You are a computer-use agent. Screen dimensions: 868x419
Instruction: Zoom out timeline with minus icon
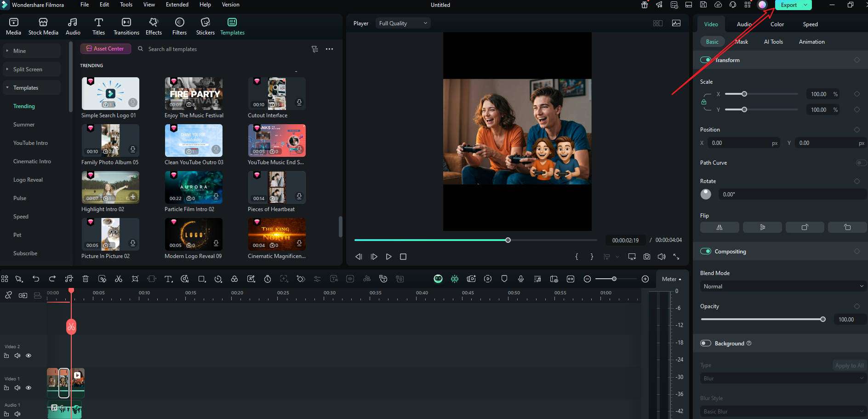click(x=587, y=279)
